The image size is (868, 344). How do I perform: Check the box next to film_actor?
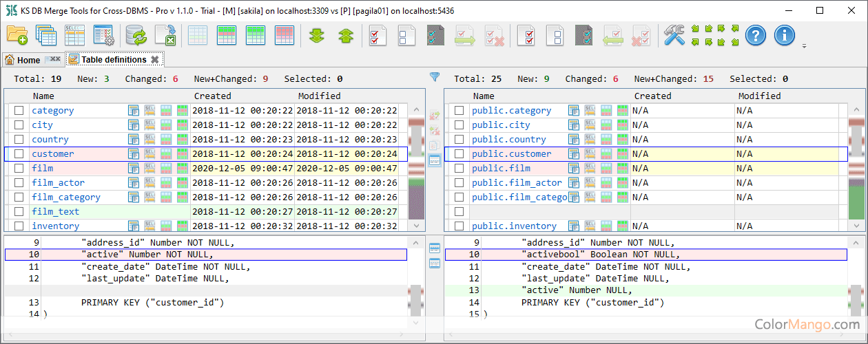(19, 183)
